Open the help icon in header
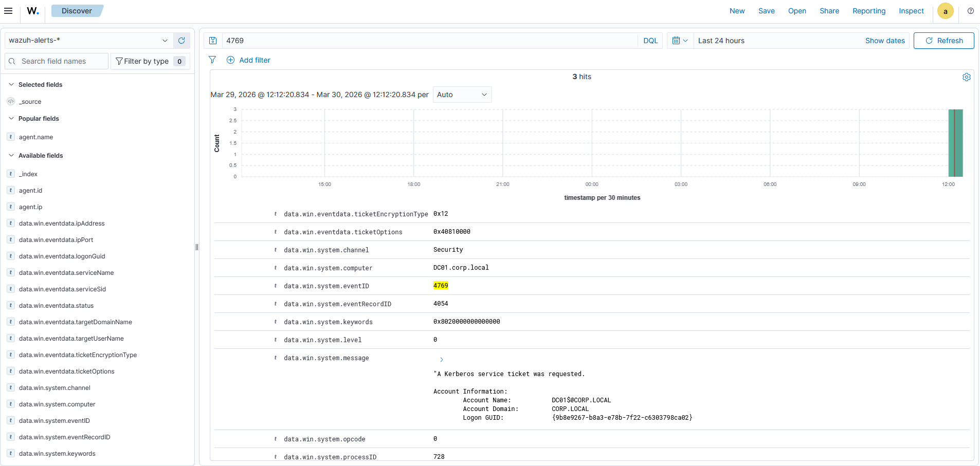 click(x=971, y=11)
